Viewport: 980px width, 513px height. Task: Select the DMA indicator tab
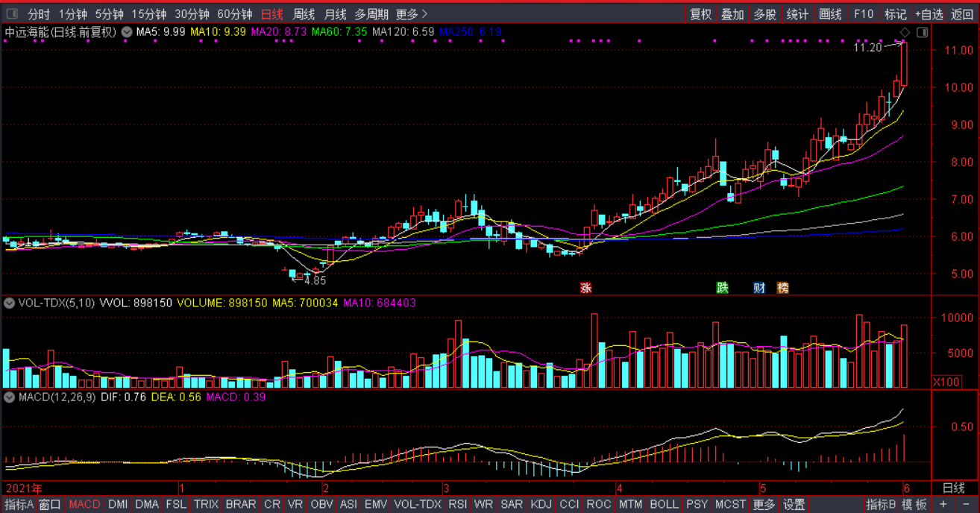pos(147,505)
